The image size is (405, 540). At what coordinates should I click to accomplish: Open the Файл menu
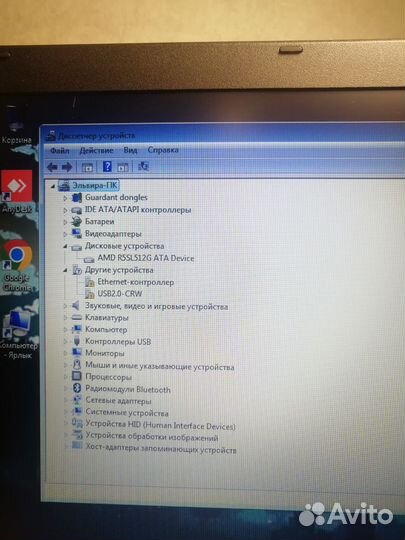[x=60, y=150]
